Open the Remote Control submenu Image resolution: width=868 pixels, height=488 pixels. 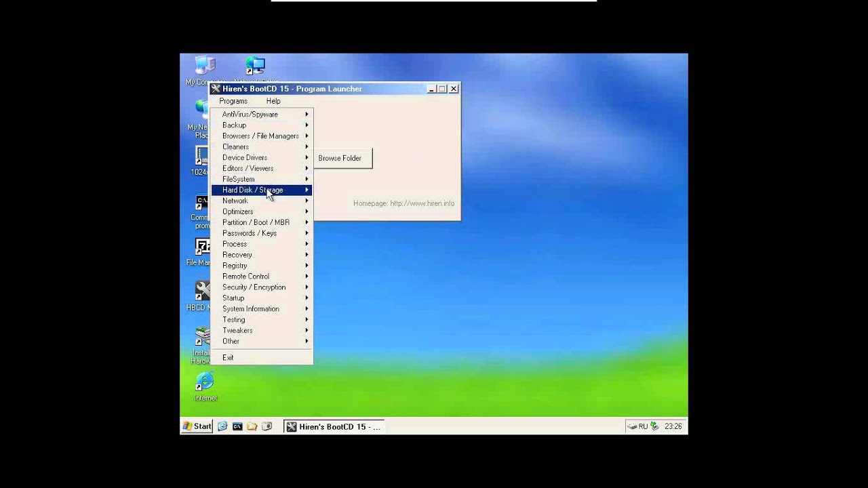click(262, 277)
